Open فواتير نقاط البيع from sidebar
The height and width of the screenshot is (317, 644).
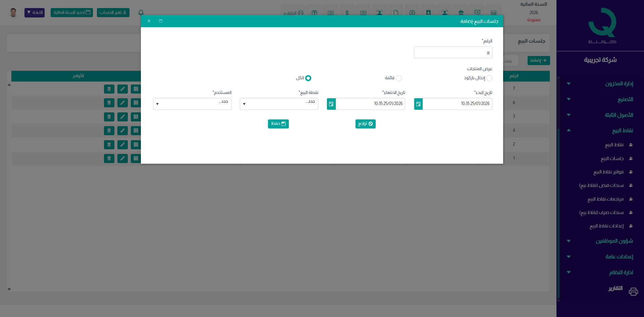pyautogui.click(x=608, y=172)
